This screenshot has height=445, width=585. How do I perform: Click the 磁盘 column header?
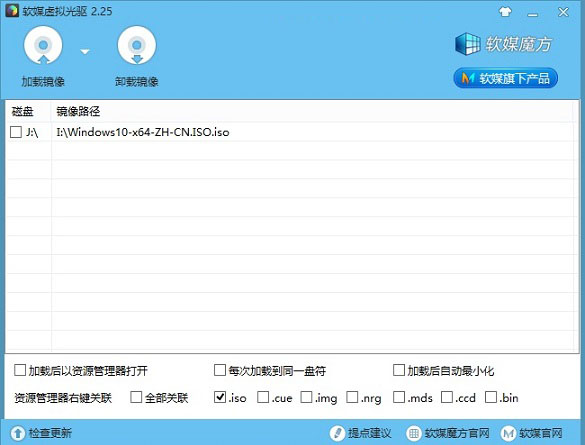click(22, 111)
